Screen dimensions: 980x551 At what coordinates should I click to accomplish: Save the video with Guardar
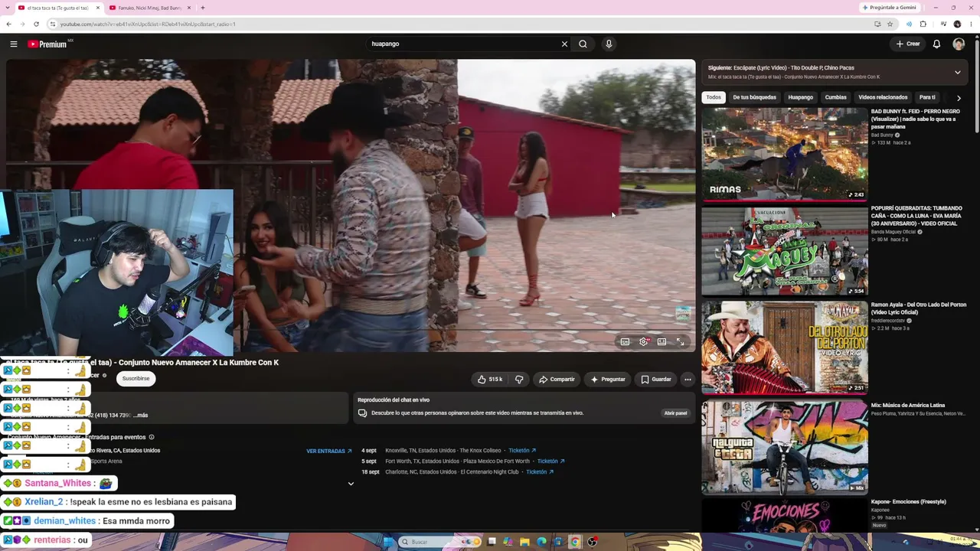point(656,379)
